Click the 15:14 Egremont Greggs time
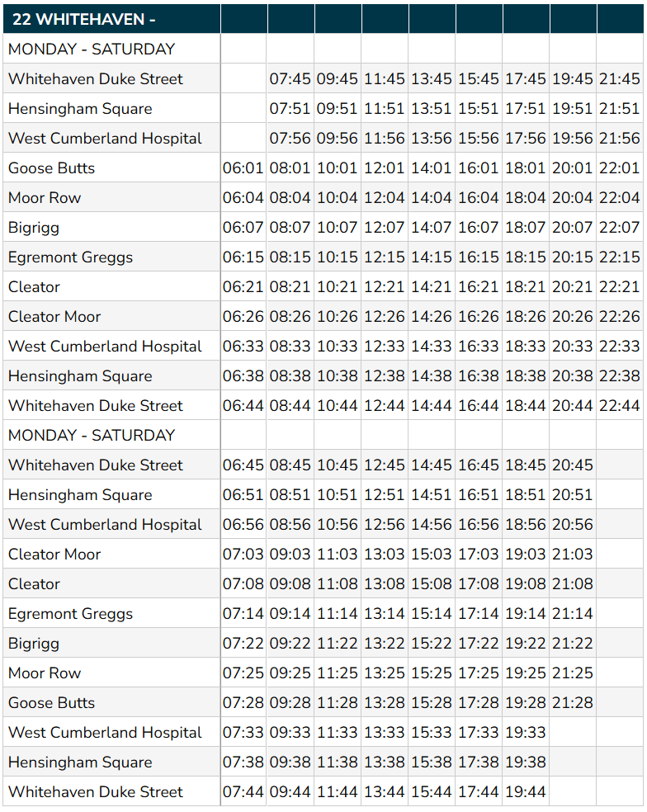Viewport: 647px width, 812px height. (x=432, y=614)
